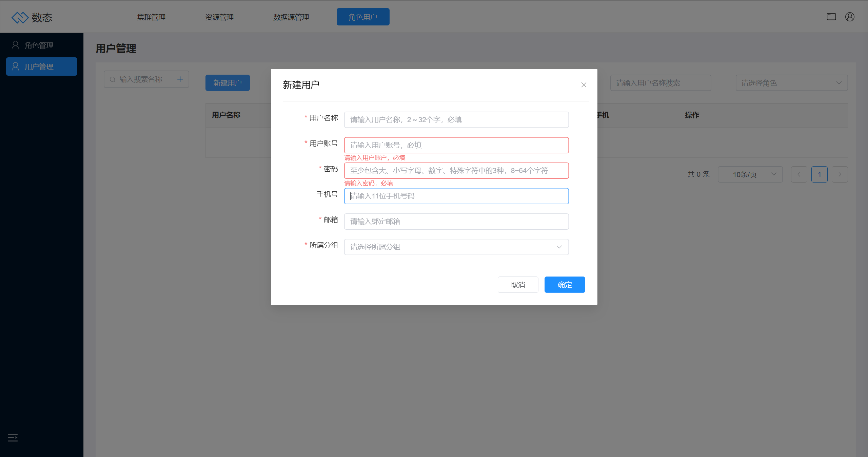The height and width of the screenshot is (457, 868).
Task: Click the 请输入密码，必填 error message
Action: coord(369,183)
